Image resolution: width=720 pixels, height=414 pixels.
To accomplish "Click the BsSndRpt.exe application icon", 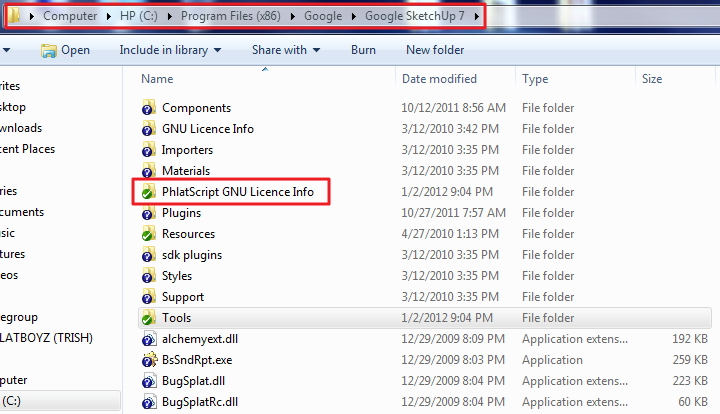I will (148, 360).
